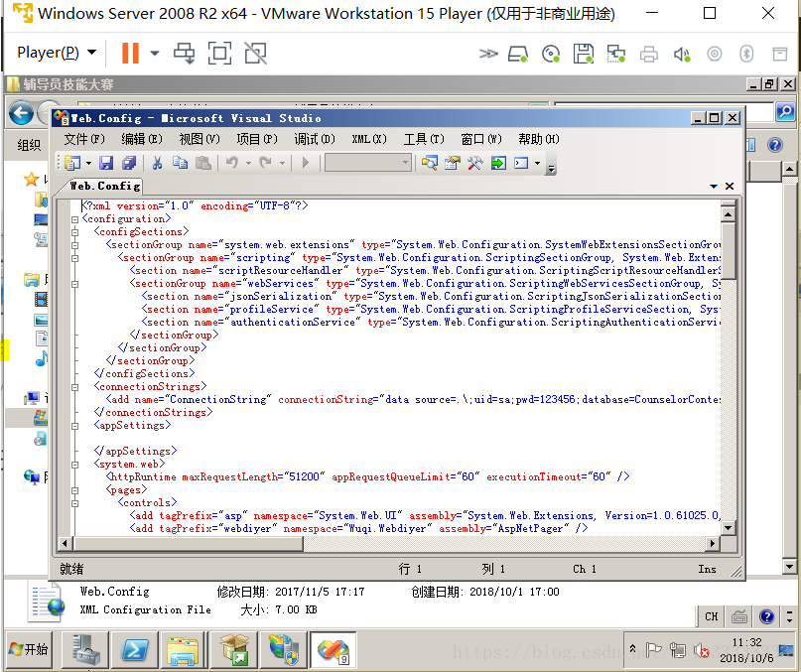Click the VMware Bluetooth device icon

point(746,54)
